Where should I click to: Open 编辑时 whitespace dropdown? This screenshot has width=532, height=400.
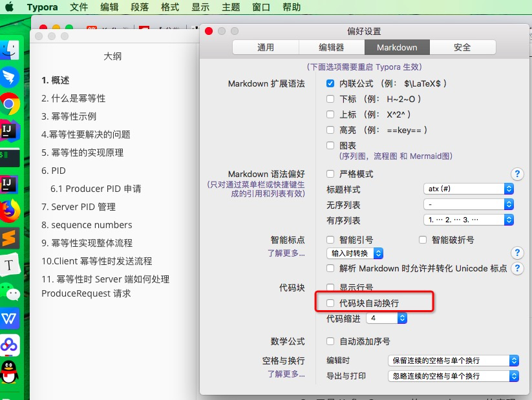tap(453, 361)
